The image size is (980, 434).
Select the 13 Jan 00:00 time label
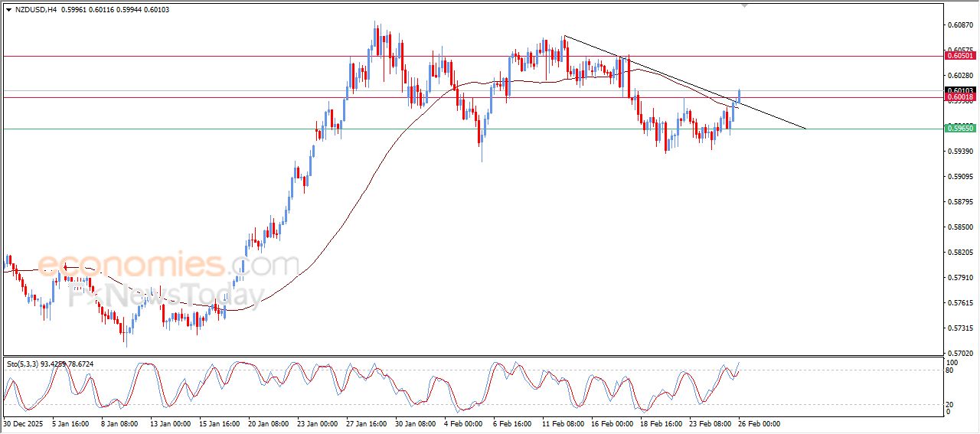pyautogui.click(x=168, y=423)
